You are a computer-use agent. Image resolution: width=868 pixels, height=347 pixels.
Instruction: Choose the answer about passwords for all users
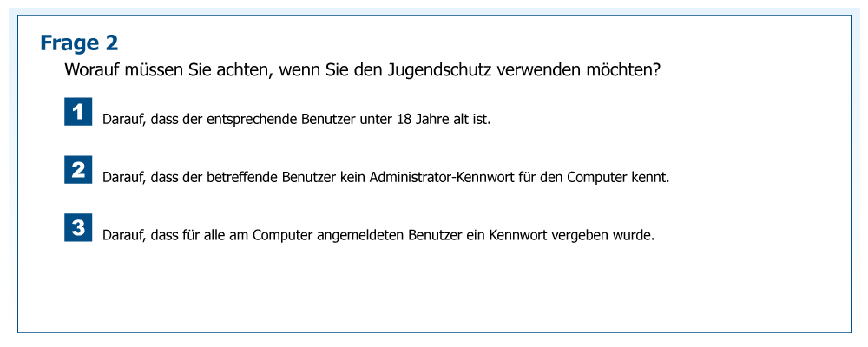click(x=377, y=235)
